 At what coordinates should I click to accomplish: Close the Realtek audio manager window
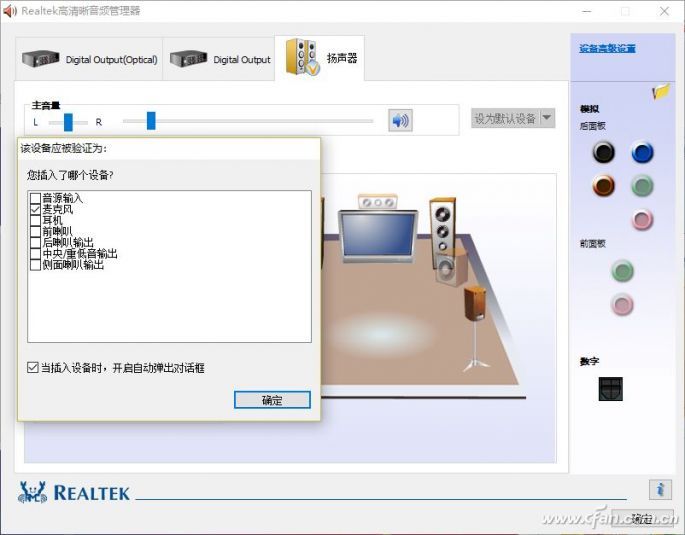click(664, 11)
